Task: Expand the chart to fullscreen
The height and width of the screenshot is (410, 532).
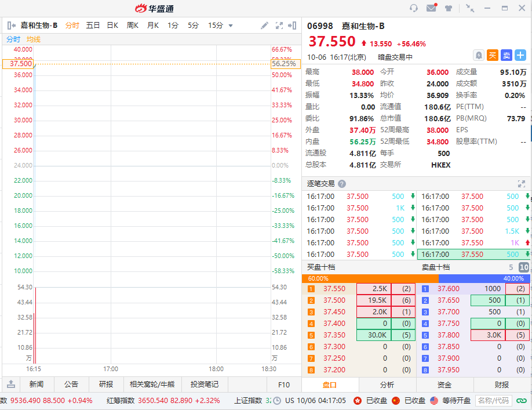Action: tap(279, 26)
